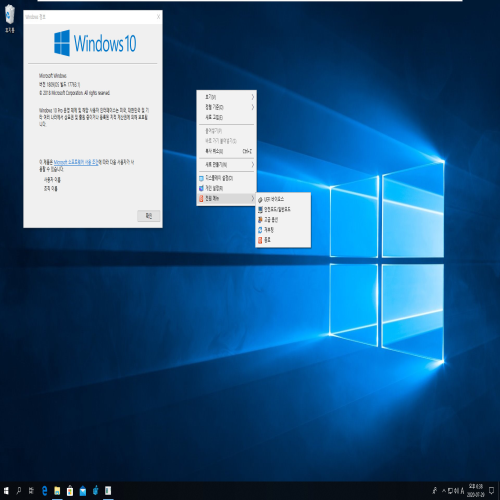Click the Microsoft Windows version text line
The image size is (500, 500).
(59, 84)
